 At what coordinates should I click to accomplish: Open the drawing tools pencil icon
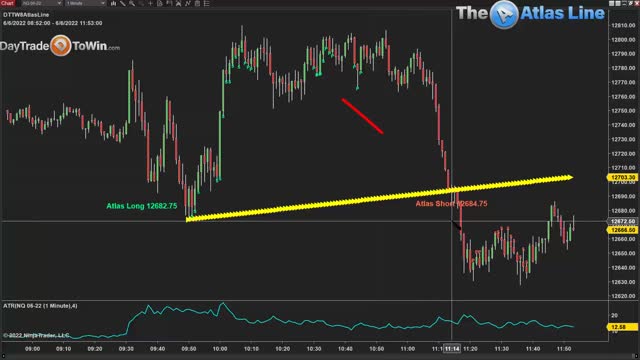click(123, 3)
